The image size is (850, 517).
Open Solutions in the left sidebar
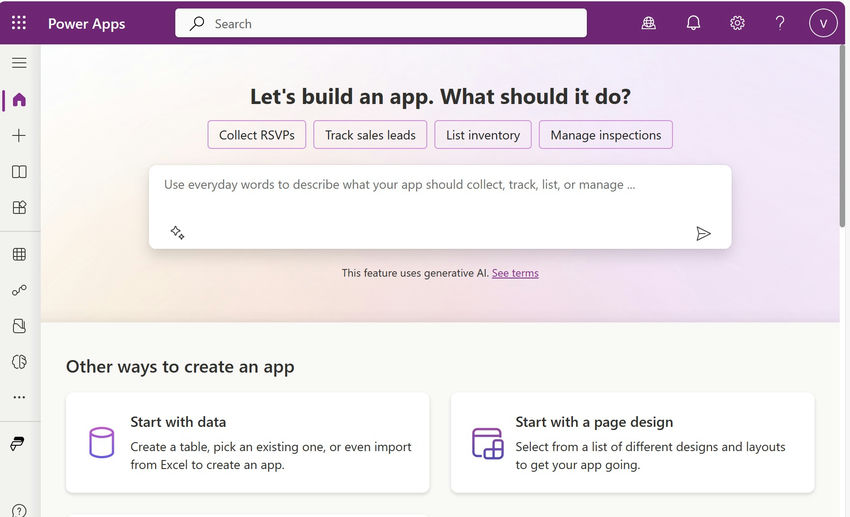point(19,326)
